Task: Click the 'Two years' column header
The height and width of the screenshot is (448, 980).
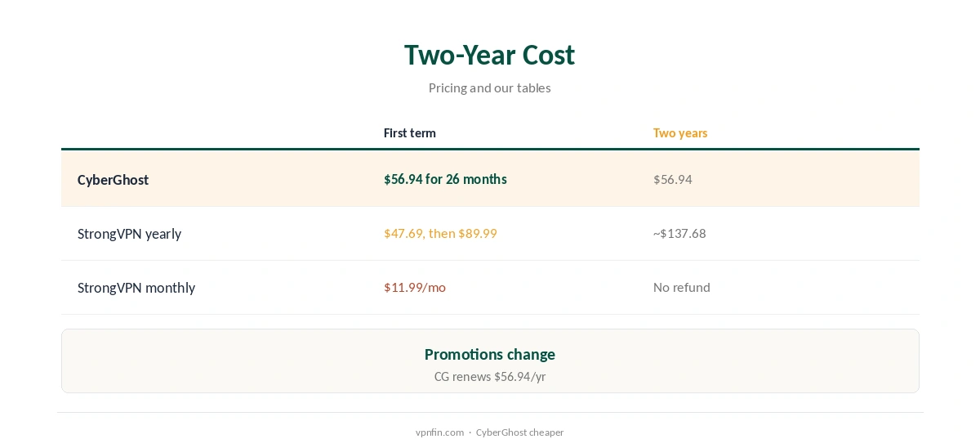Action: pos(680,132)
